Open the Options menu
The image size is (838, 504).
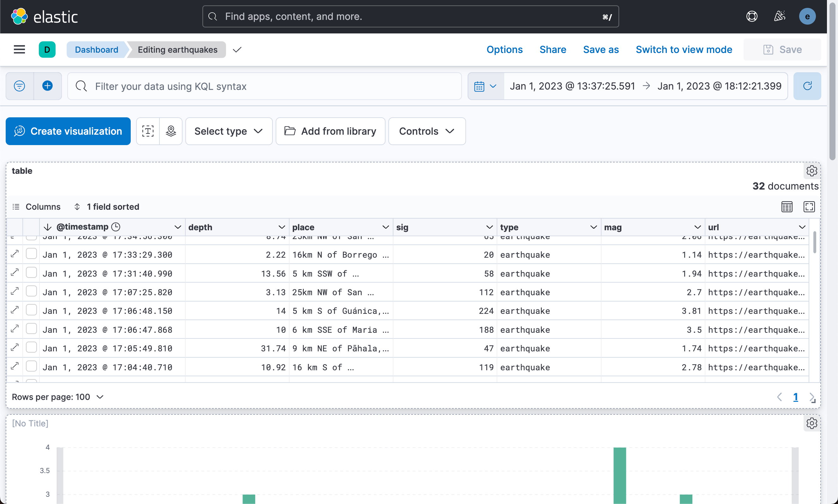(504, 50)
